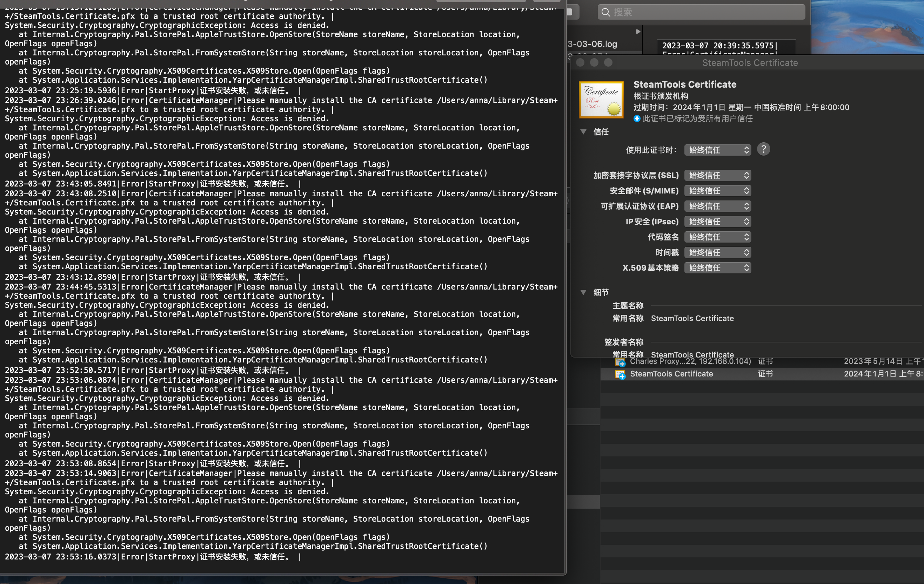Open the 时间戳 trust dropdown

(718, 252)
